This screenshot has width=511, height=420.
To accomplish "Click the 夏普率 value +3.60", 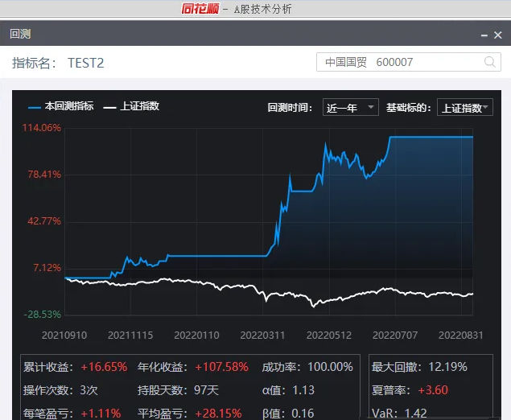I will click(x=433, y=390).
